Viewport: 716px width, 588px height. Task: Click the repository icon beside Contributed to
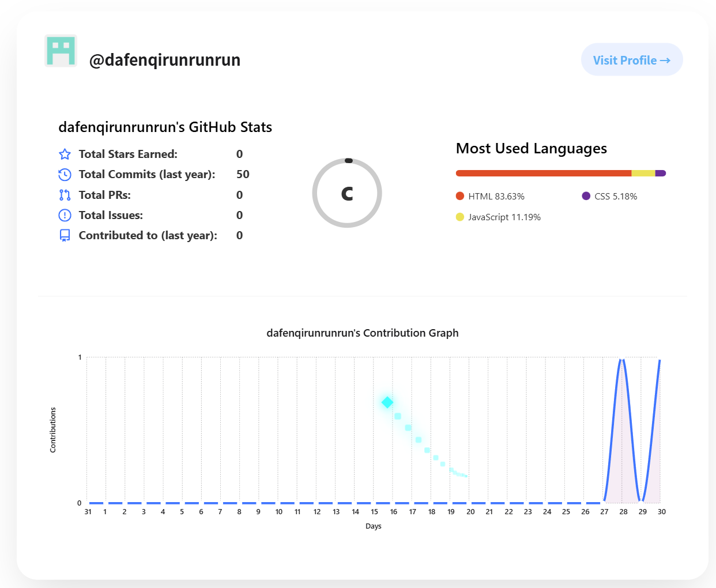tap(65, 235)
